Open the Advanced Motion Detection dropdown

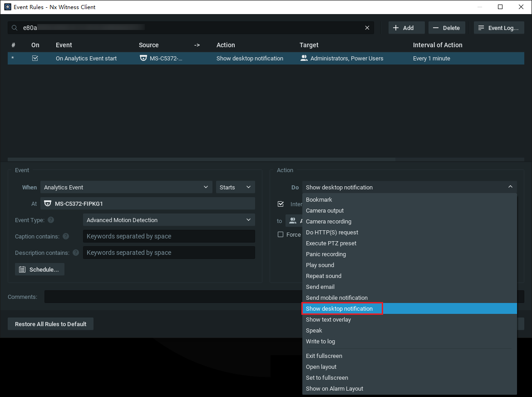coord(169,220)
